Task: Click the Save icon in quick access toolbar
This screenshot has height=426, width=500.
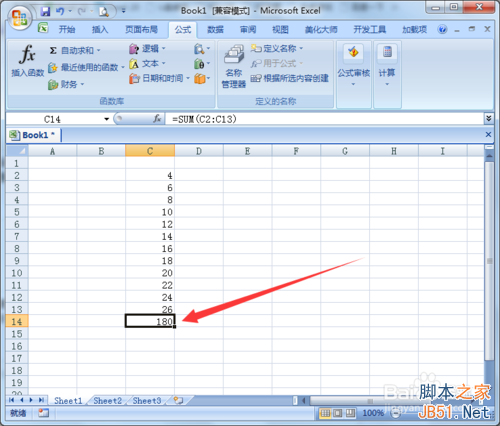Action: 45,11
